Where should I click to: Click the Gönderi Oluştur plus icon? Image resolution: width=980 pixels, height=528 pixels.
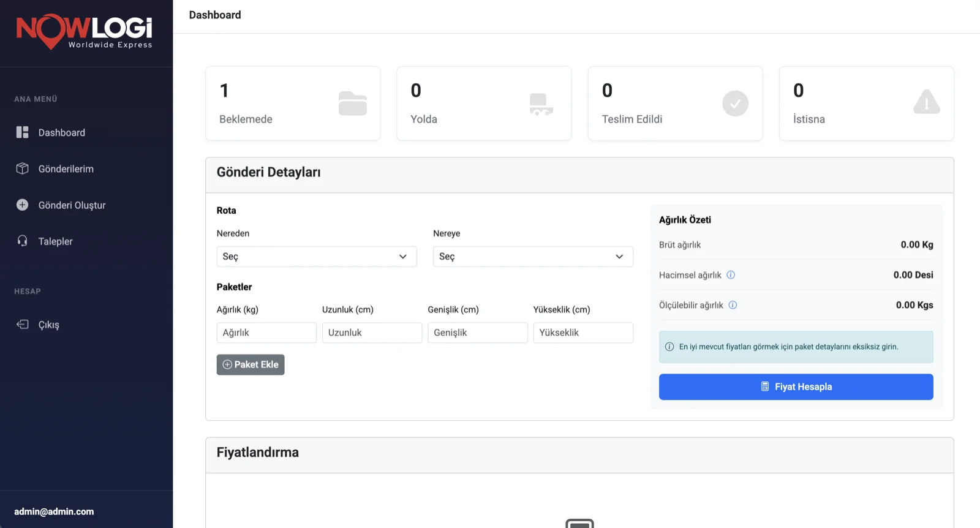(x=23, y=205)
